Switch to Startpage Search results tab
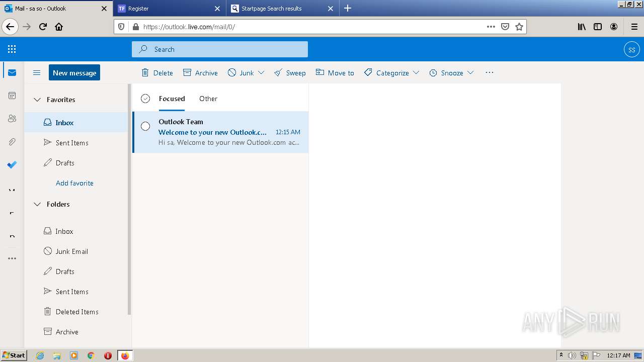The height and width of the screenshot is (362, 644). [282, 9]
